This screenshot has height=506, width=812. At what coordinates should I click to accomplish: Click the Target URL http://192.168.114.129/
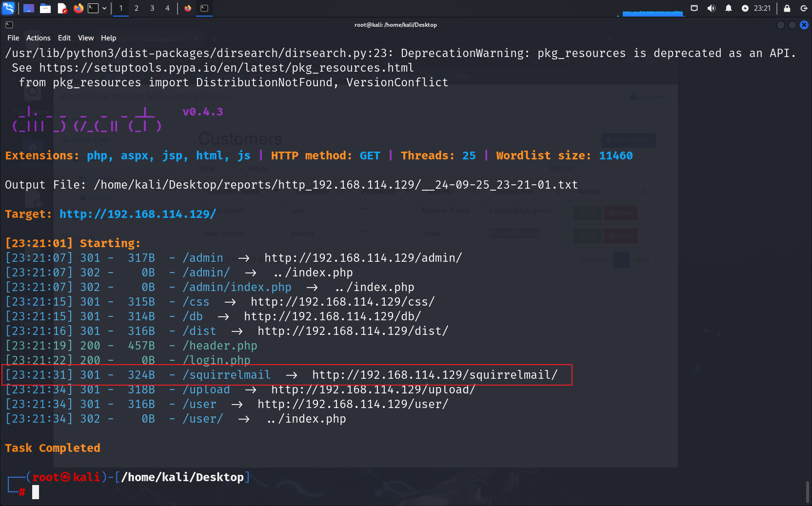click(138, 214)
